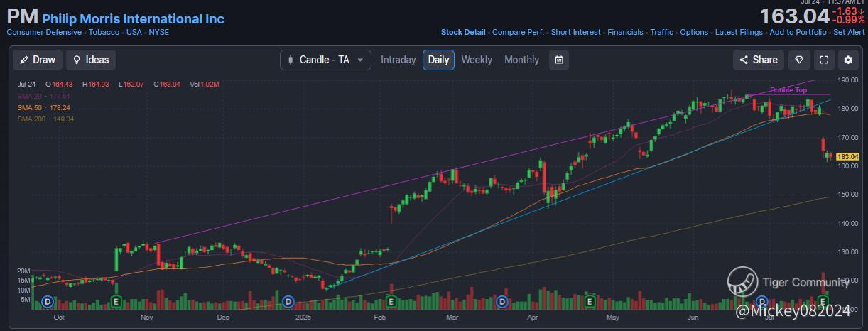868x331 pixels.
Task: Open the Ideas lightbulb button
Action: click(91, 60)
